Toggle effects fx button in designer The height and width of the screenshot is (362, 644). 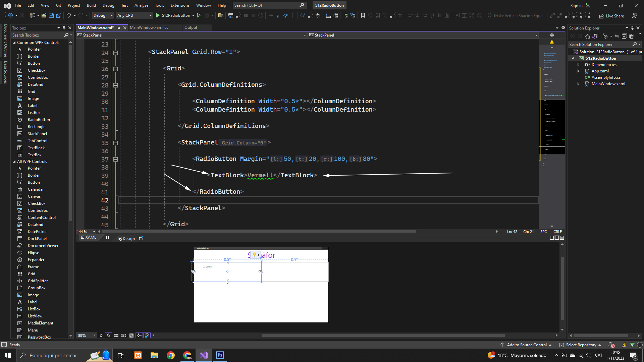click(x=108, y=336)
